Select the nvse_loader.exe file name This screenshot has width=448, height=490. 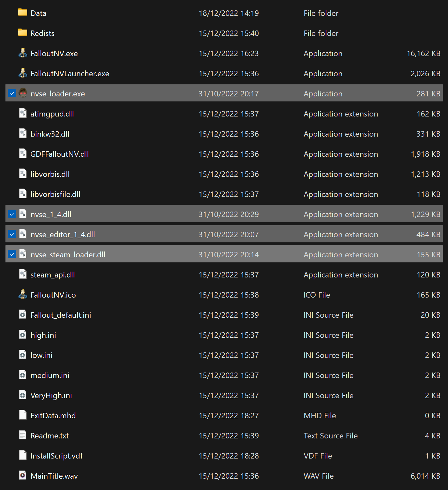(58, 94)
